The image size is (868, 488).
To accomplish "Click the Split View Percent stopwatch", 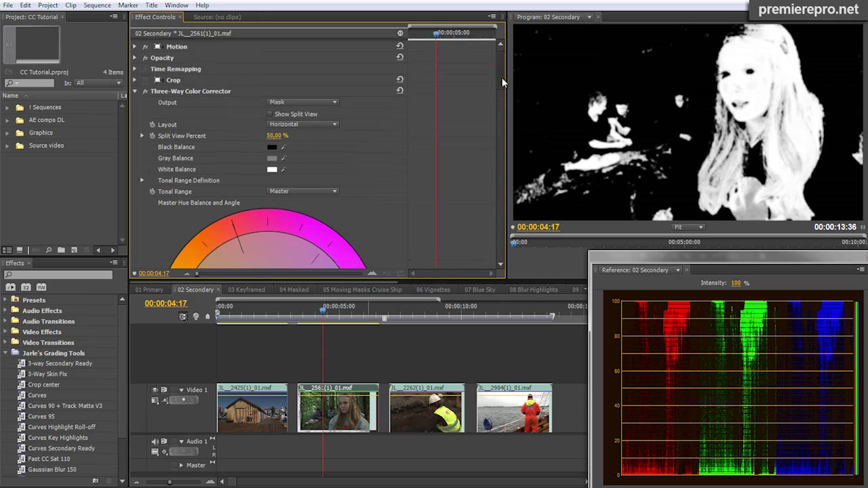I will (x=152, y=136).
